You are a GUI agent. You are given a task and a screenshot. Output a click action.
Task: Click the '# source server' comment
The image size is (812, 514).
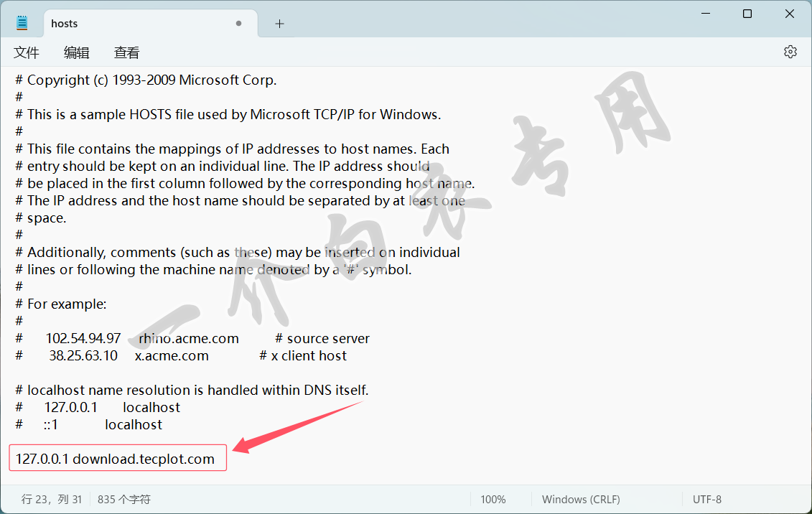click(322, 339)
